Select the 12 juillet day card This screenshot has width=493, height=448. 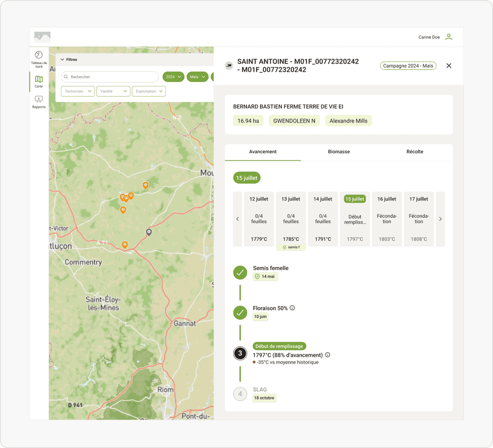(259, 219)
